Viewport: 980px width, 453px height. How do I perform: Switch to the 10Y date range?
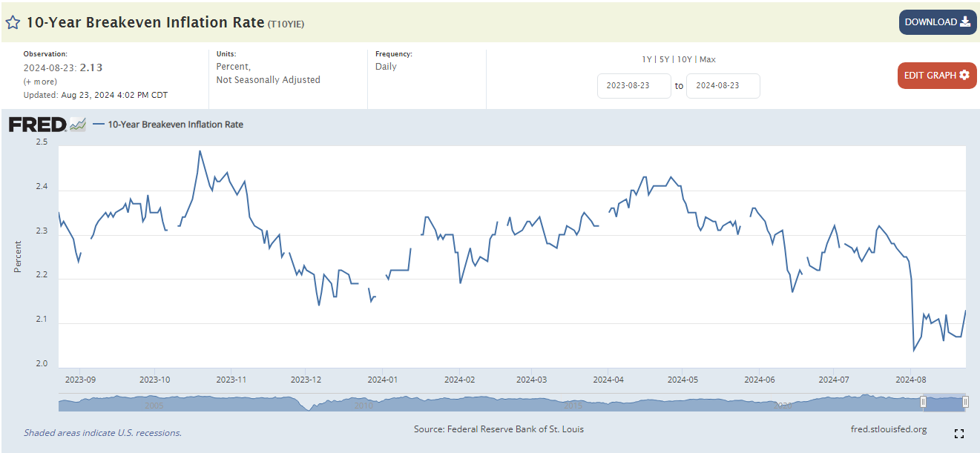(x=684, y=59)
